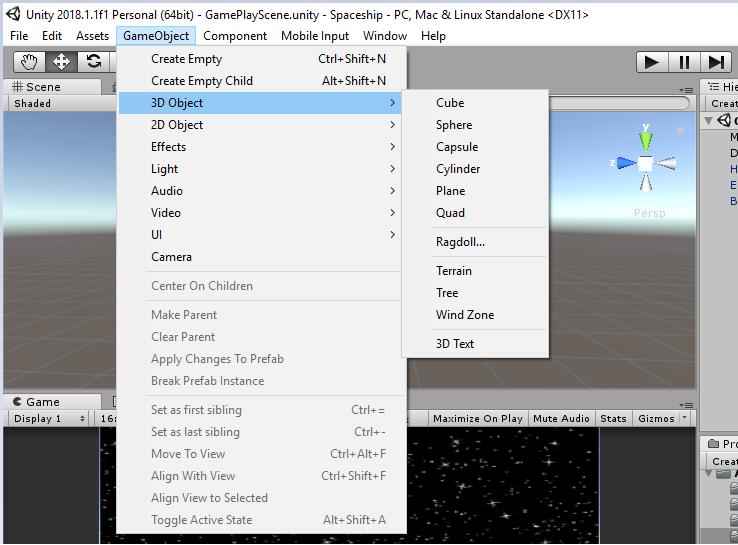Open the Help menu
738x545 pixels.
(433, 36)
